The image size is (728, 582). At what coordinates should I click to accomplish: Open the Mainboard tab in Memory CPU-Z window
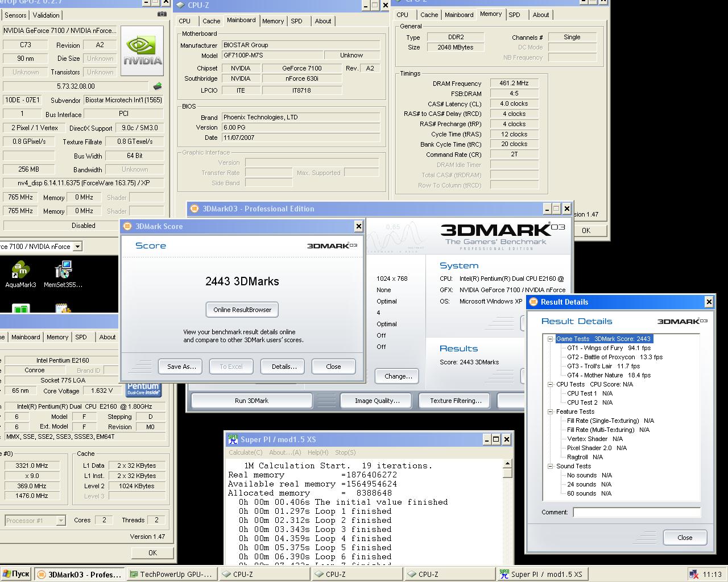(459, 15)
